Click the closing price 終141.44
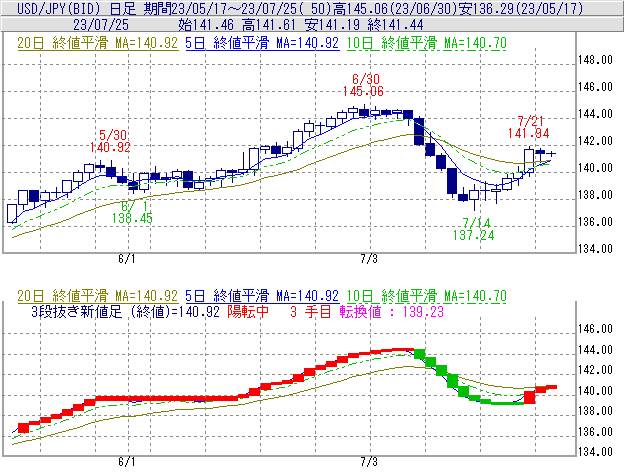This screenshot has width=624, height=475. click(395, 25)
